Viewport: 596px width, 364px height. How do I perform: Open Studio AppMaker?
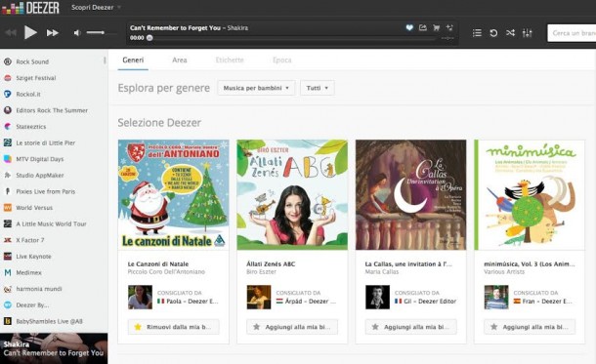[34, 176]
